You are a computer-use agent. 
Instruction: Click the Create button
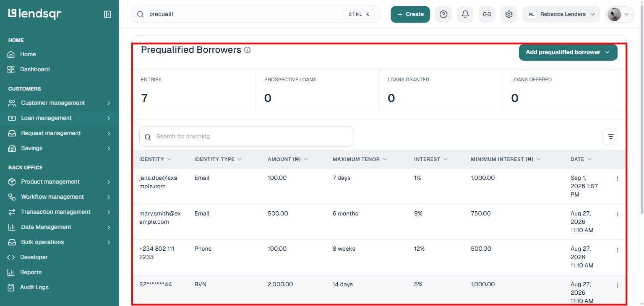coord(410,14)
